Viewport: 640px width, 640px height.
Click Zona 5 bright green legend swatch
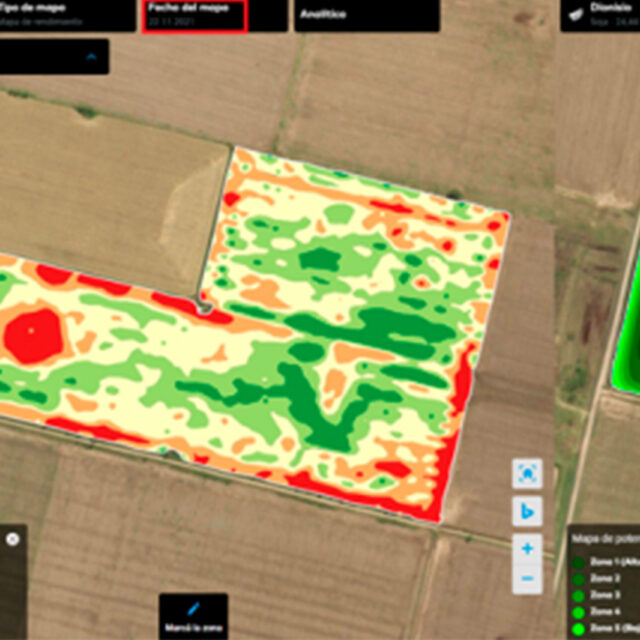point(578,629)
